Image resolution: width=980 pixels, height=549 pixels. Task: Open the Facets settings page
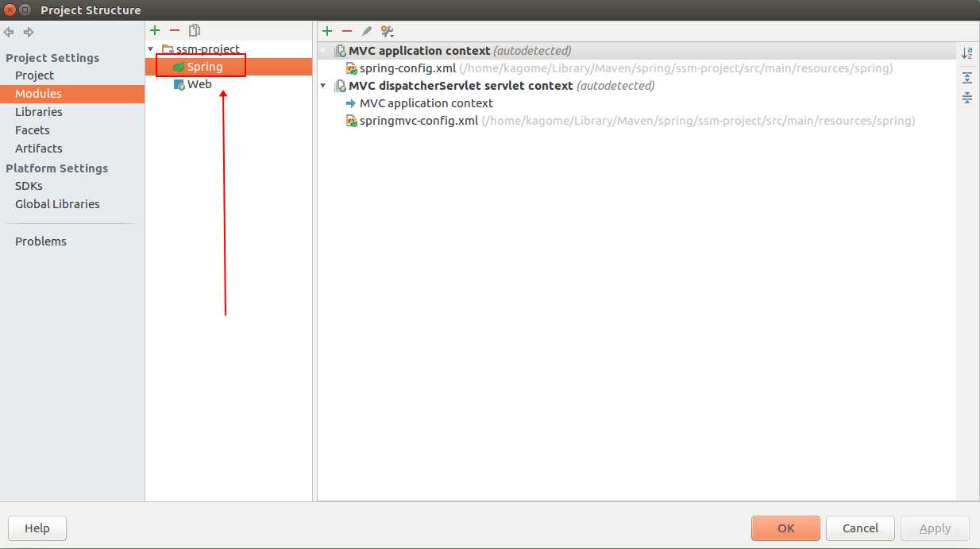pos(33,130)
